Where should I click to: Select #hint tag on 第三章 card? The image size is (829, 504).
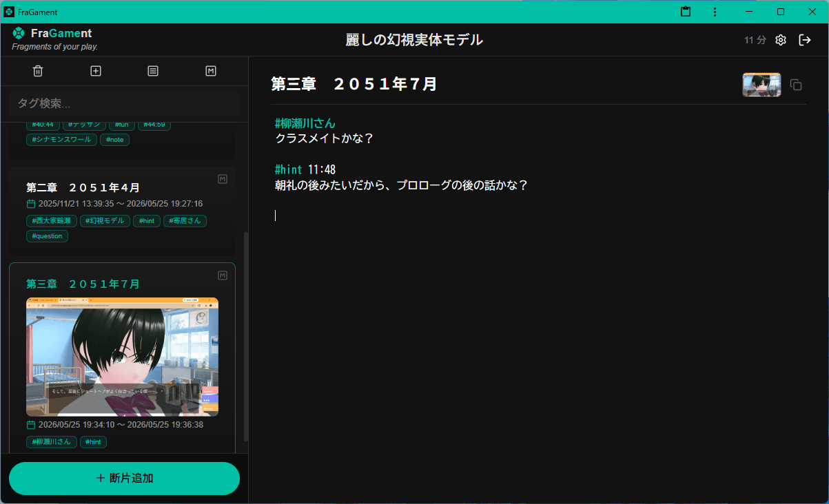pyautogui.click(x=93, y=442)
